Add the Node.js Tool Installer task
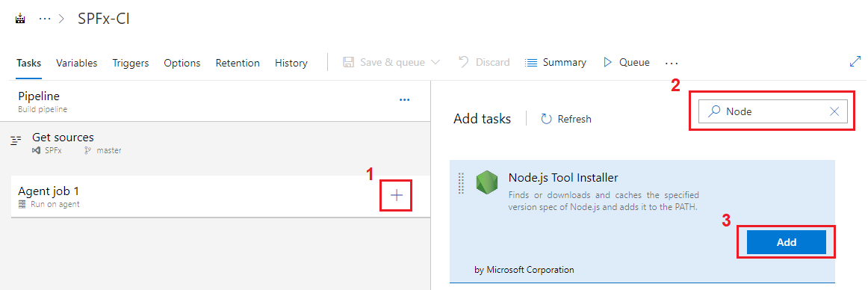 tap(786, 242)
